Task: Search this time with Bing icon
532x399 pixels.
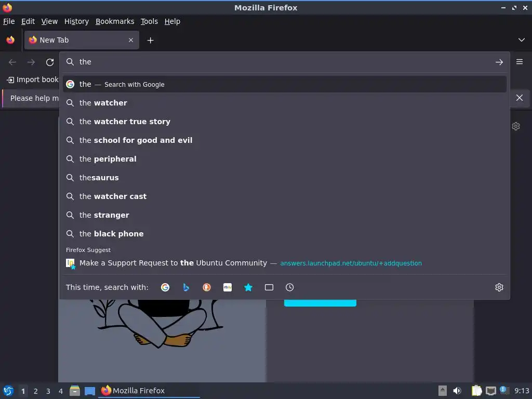Action: click(186, 287)
